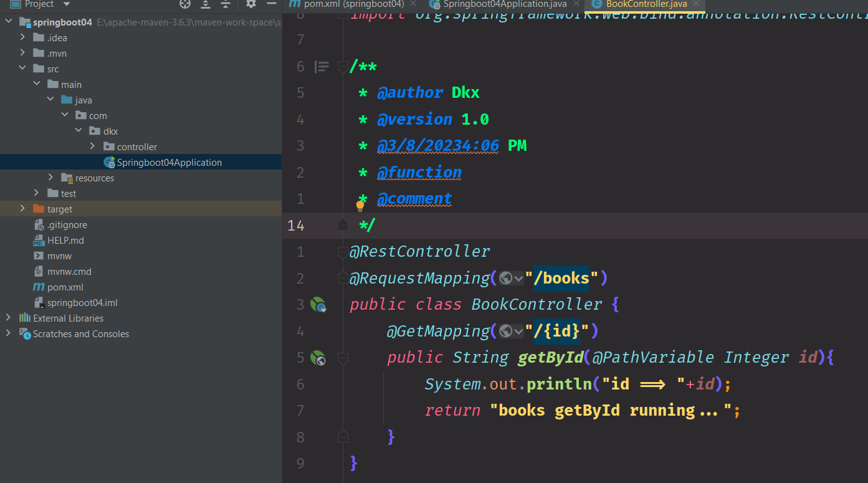Collapse the springboot04 root node
This screenshot has height=483, width=868.
(9, 22)
